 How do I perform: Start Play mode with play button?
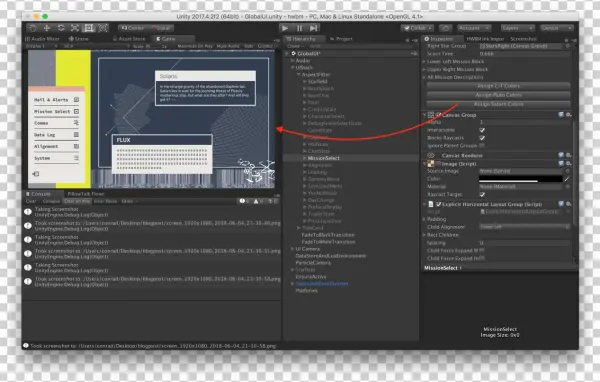pos(285,28)
